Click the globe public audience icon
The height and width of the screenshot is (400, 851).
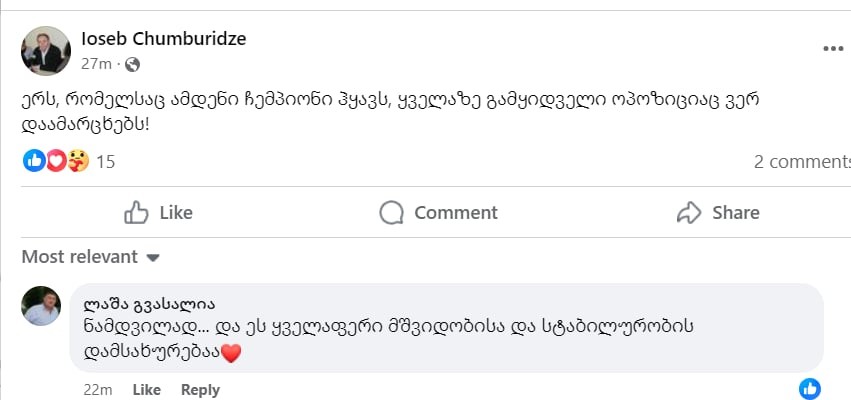click(133, 65)
